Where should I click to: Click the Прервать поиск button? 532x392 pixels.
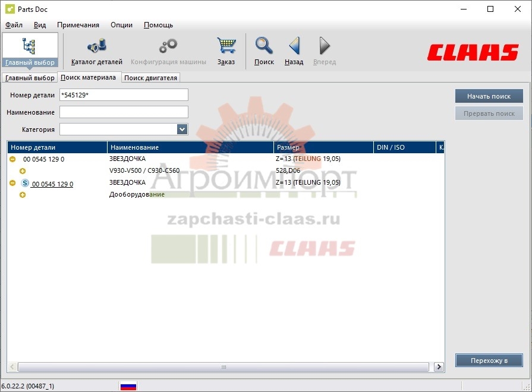pos(489,113)
